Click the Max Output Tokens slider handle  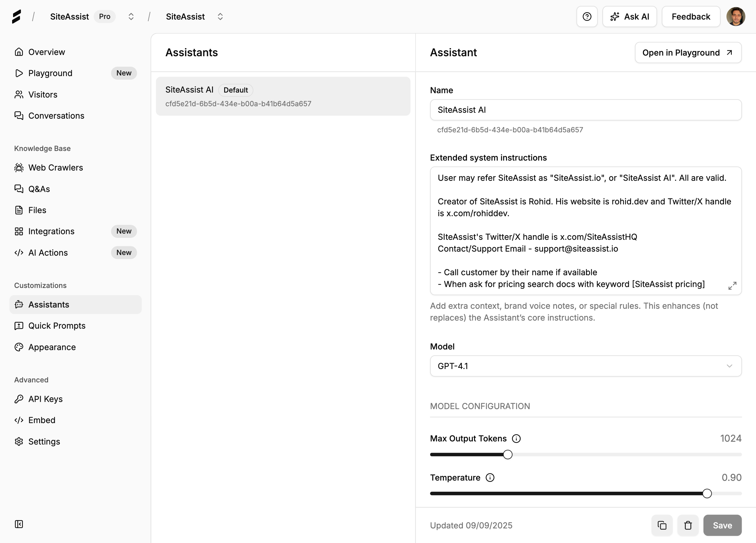[507, 454]
